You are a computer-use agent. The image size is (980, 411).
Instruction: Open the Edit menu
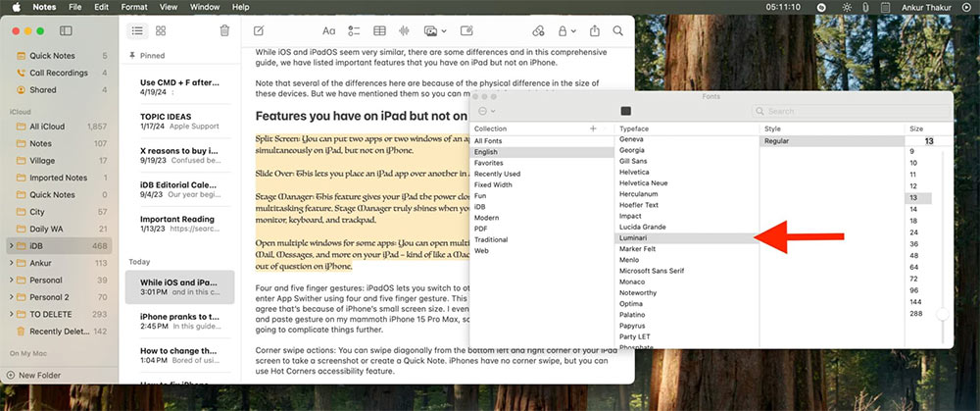101,7
